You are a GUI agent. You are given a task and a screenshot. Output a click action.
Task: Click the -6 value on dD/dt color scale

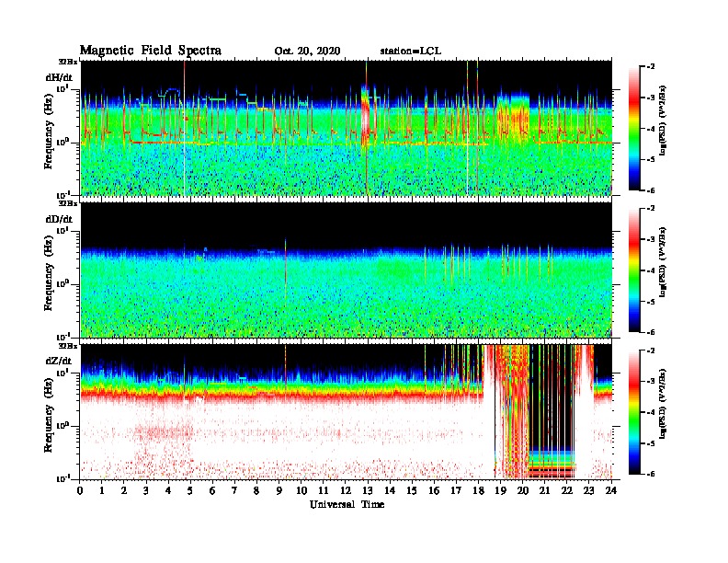point(651,332)
